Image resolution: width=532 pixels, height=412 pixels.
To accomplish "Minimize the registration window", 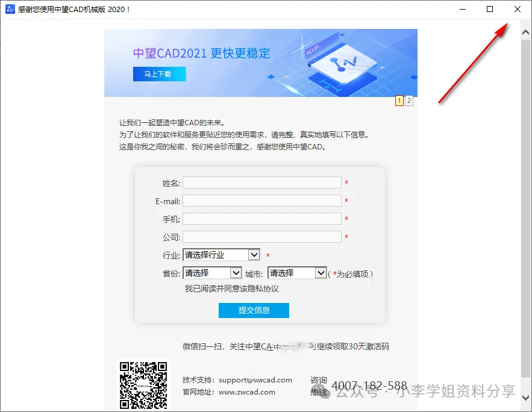I will click(463, 9).
